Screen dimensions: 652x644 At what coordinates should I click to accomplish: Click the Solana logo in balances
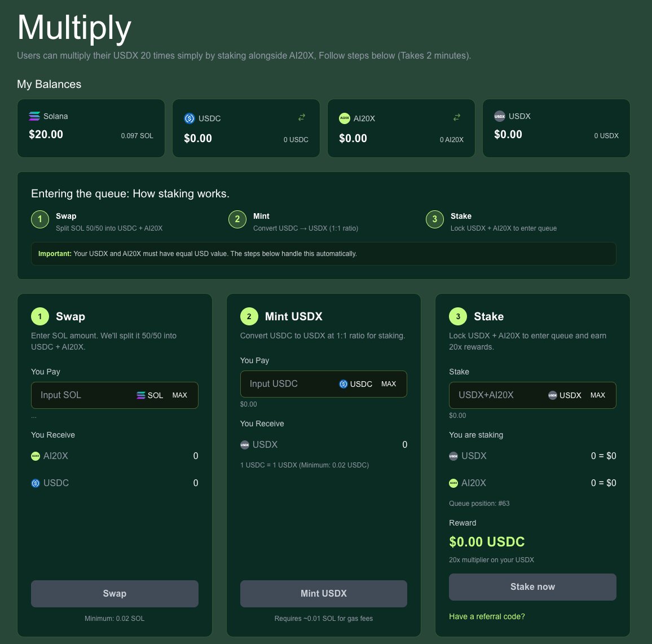tap(34, 116)
